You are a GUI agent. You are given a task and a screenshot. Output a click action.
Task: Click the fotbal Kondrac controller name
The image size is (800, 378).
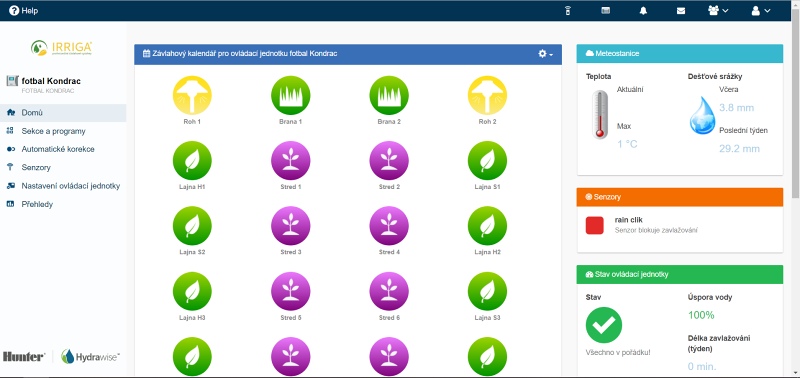click(51, 81)
